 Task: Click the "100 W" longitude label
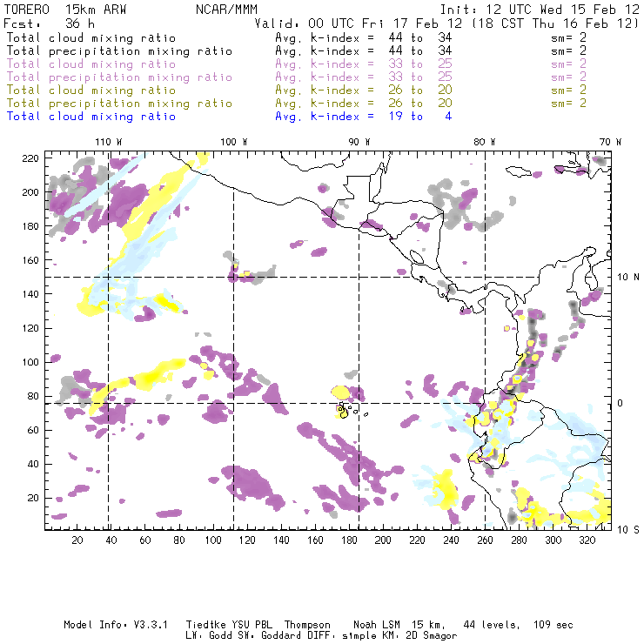[234, 142]
